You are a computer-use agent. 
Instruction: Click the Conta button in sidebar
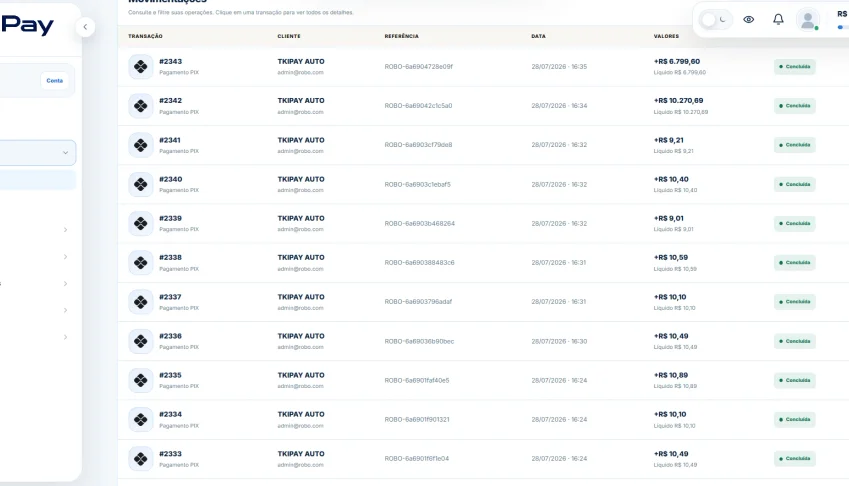55,81
